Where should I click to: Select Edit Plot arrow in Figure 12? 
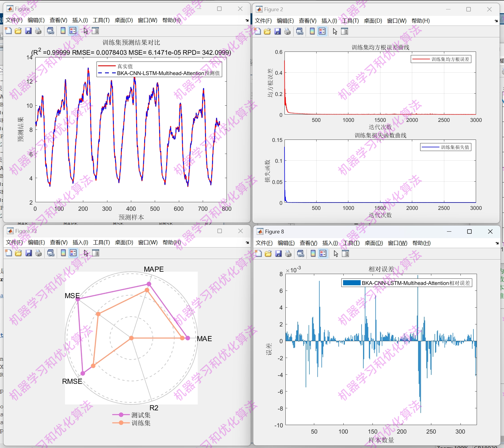pos(86,253)
